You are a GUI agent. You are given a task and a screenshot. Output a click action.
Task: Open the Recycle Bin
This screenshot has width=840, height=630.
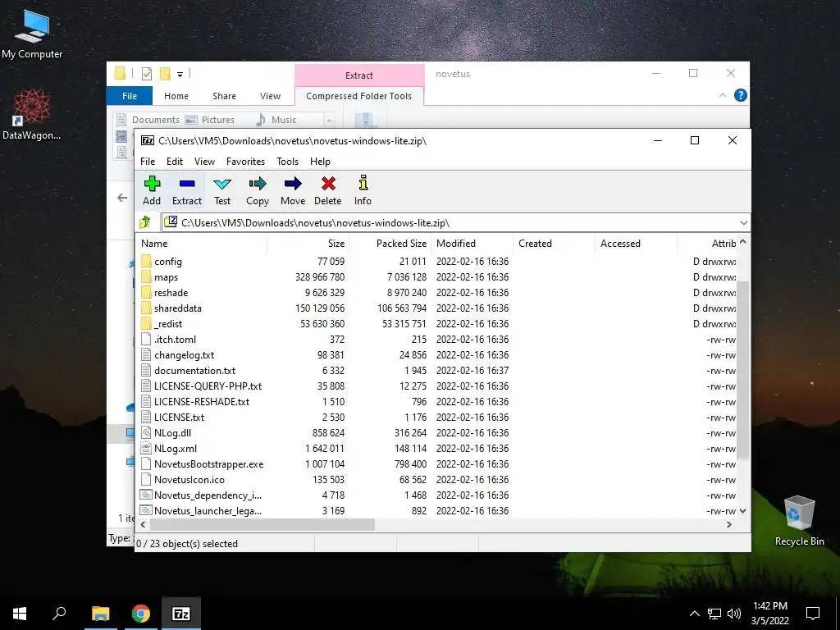799,521
